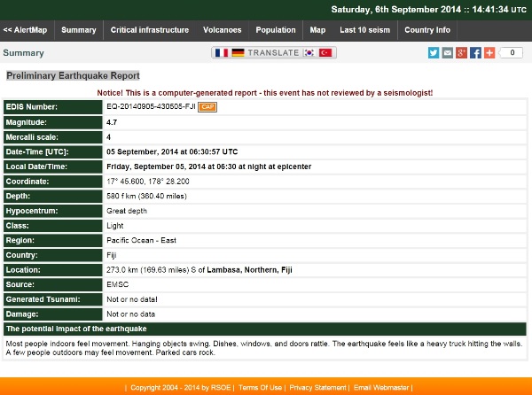The image size is (532, 395).
Task: Open the Country Info tab
Action: (x=427, y=30)
